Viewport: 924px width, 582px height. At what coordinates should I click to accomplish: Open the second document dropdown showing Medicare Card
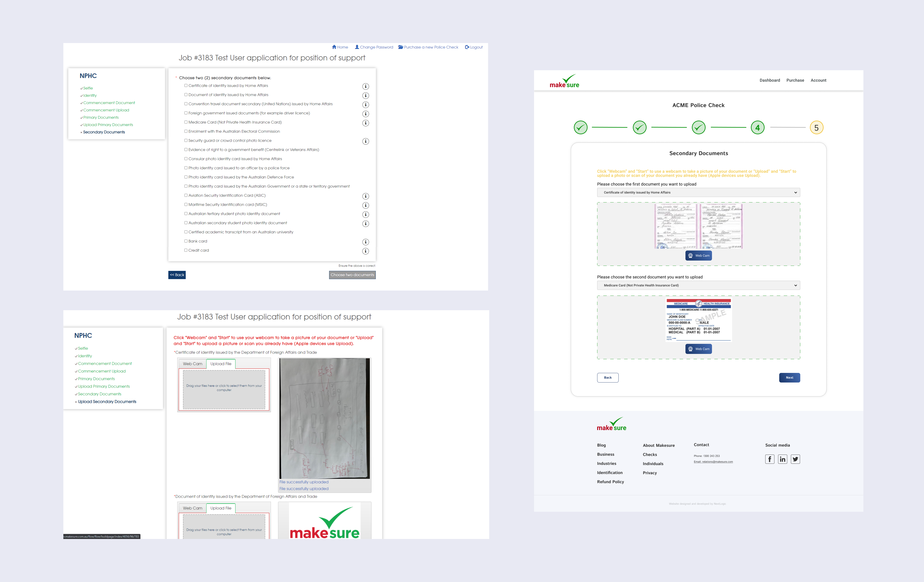pos(698,285)
